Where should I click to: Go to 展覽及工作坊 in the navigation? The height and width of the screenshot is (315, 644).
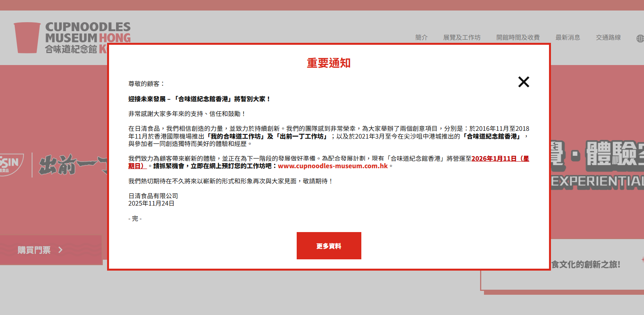click(462, 37)
